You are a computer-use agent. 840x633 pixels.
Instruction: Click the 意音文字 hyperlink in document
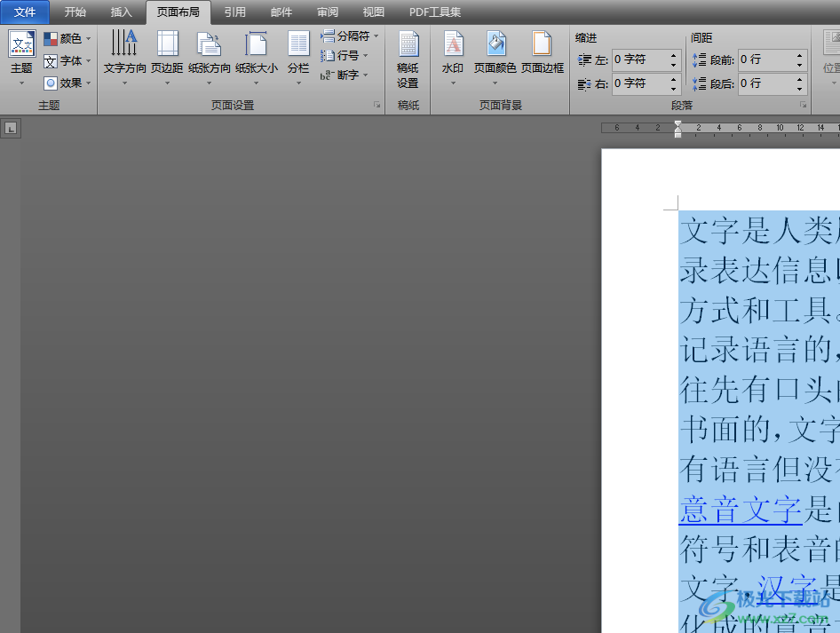(741, 510)
